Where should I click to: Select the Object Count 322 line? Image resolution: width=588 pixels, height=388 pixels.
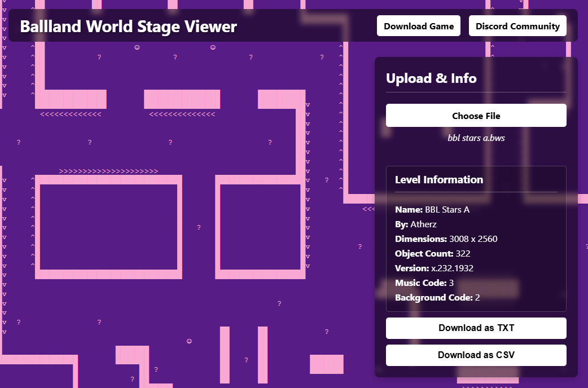(432, 253)
